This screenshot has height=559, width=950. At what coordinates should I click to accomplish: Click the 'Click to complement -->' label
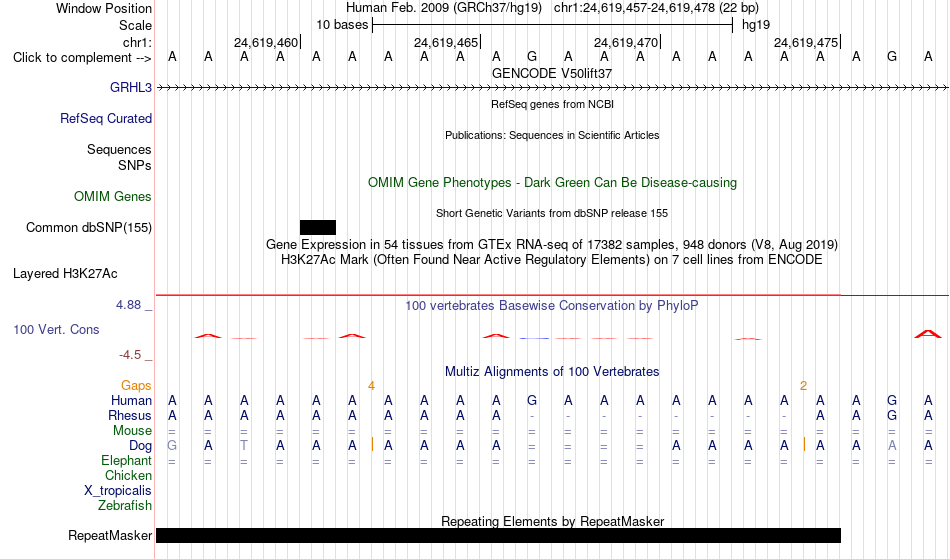pyautogui.click(x=82, y=58)
